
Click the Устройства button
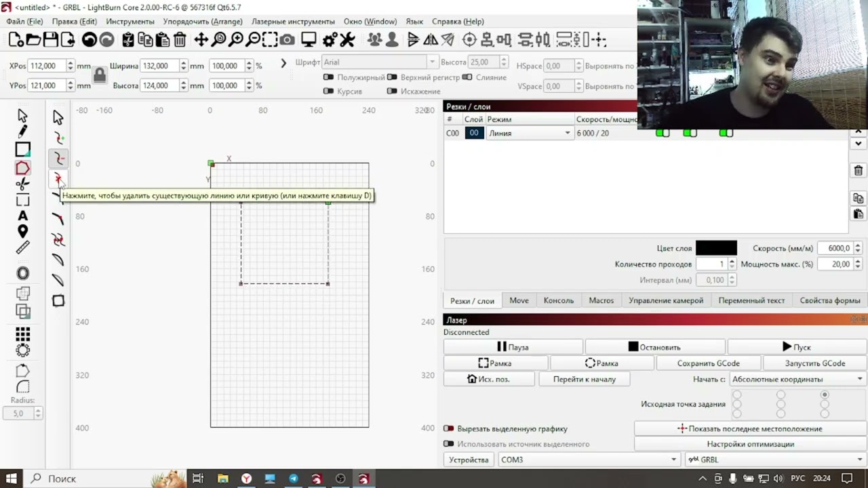coord(469,460)
